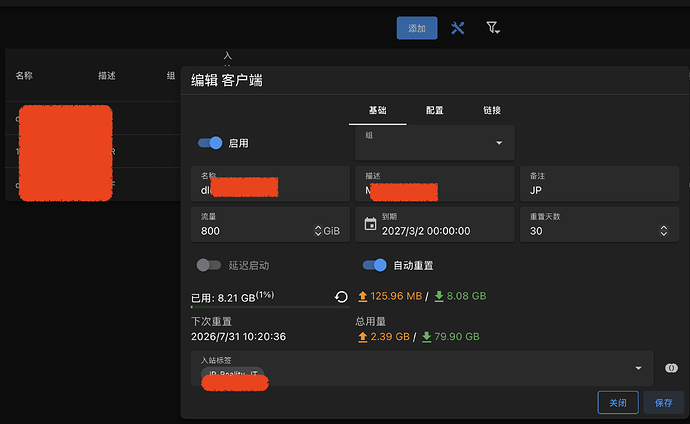Viewport: 690px width, 424px height.
Task: Click the 编辑 客户端 dialog title
Action: 227,80
